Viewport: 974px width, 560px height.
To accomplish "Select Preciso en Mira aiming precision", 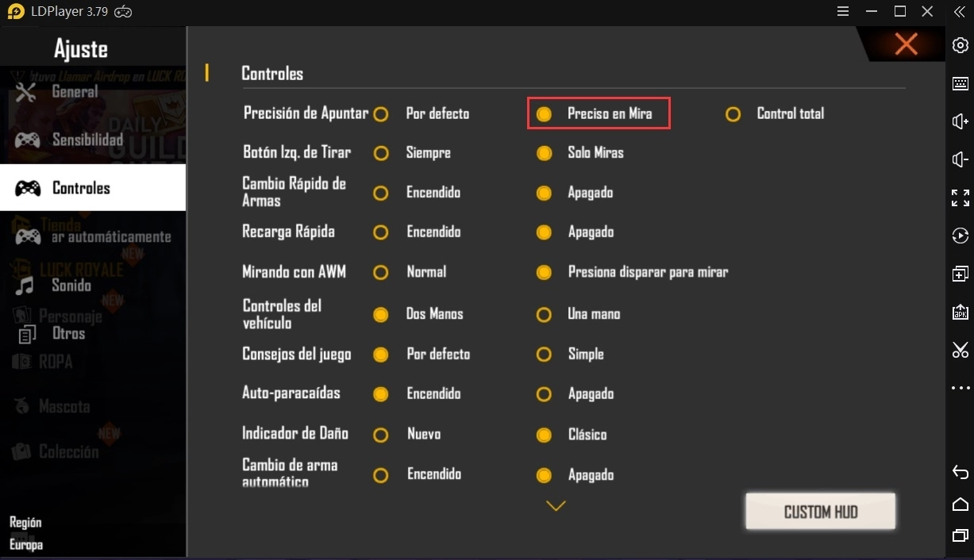I will click(545, 113).
